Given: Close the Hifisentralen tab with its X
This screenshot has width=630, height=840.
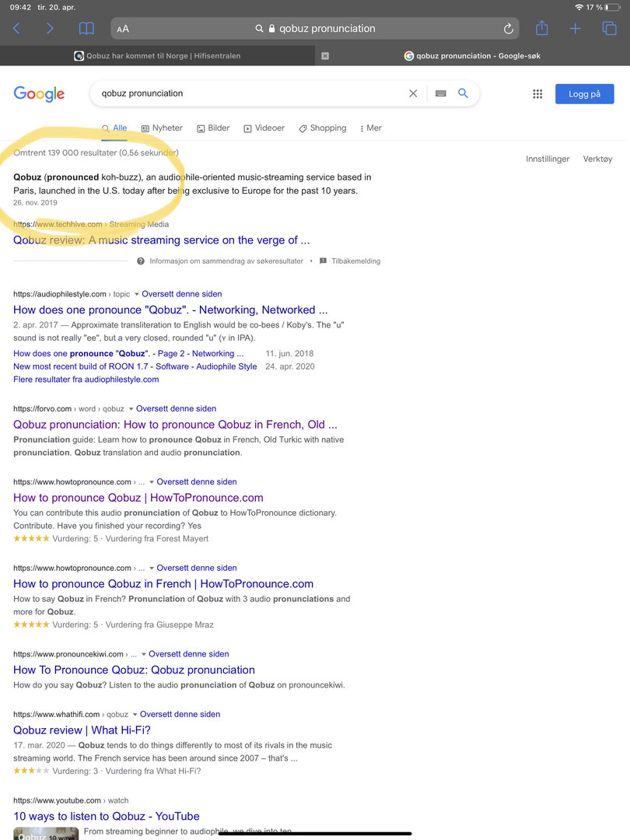Looking at the screenshot, I should pos(325,56).
